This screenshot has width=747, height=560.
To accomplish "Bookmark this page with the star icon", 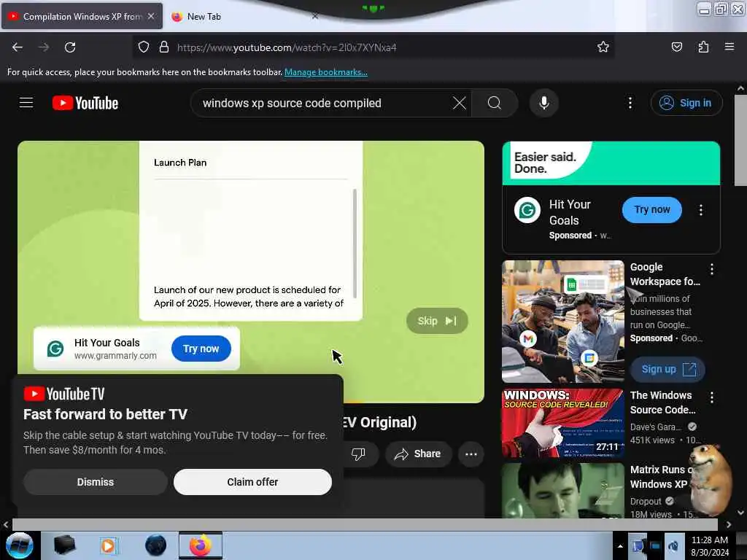I will click(603, 47).
